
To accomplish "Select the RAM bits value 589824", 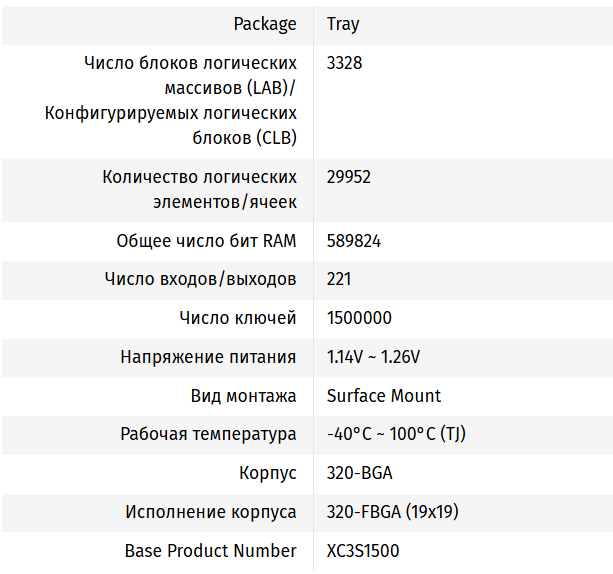I will [353, 241].
